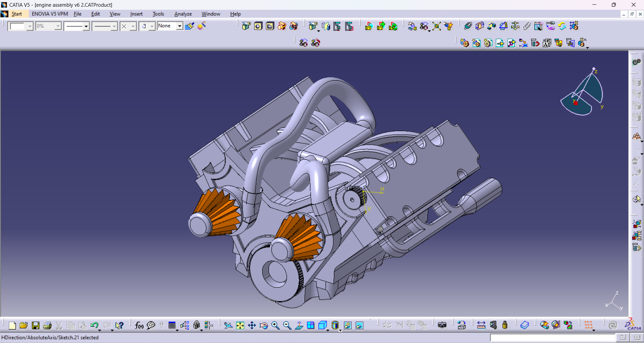Click the Fit All In view icon
Viewport: 644px width, 343px height.
pyautogui.click(x=240, y=325)
